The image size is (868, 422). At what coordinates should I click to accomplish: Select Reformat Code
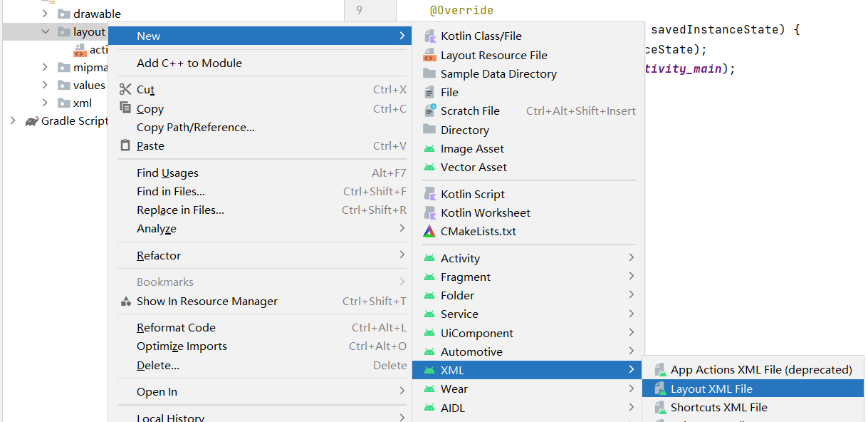(260, 327)
